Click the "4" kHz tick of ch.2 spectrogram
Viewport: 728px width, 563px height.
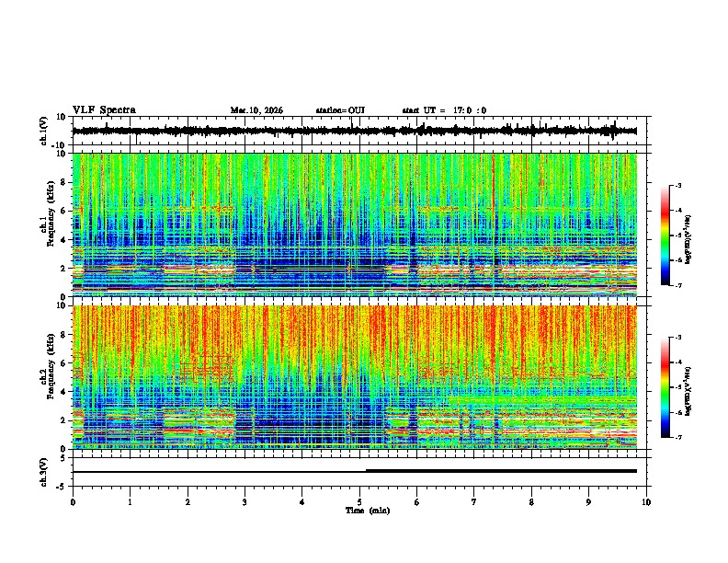63,392
